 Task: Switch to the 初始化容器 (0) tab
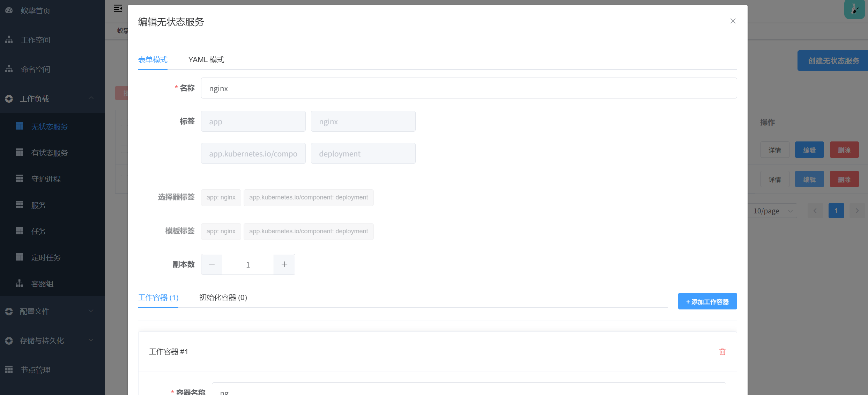223,298
